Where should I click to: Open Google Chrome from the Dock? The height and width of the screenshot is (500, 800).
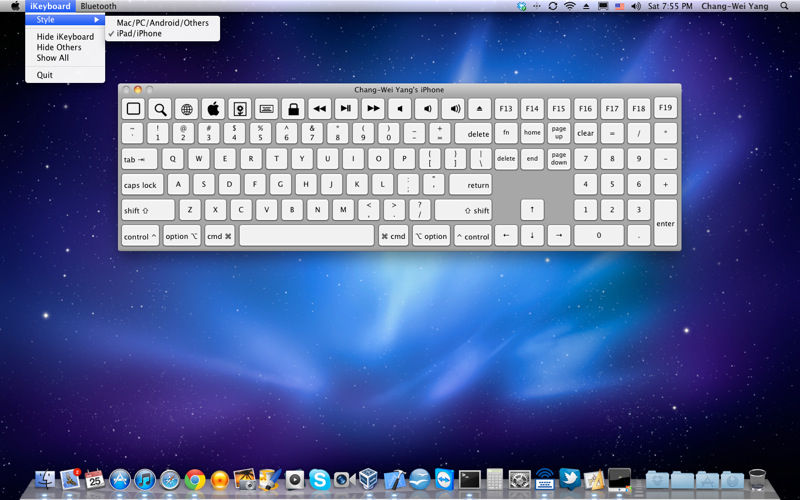point(195,480)
